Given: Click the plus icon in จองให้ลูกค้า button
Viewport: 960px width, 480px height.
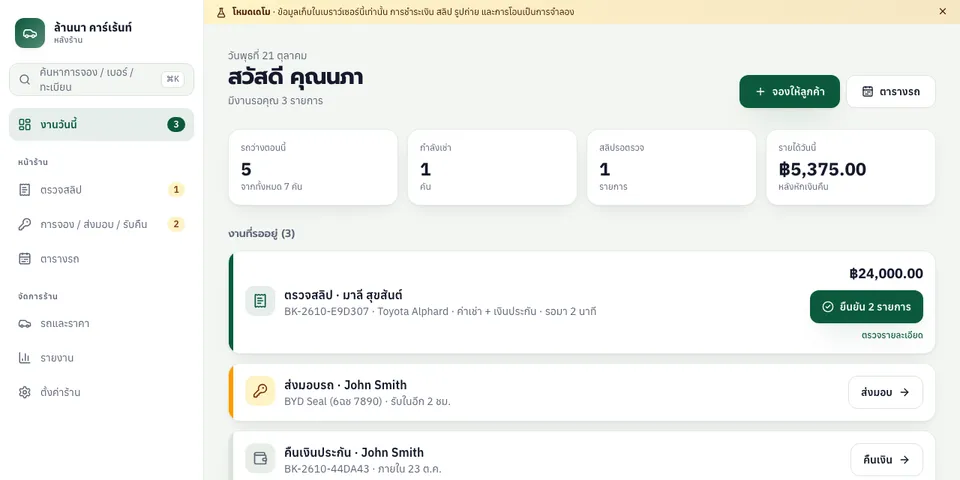Looking at the screenshot, I should click(760, 92).
